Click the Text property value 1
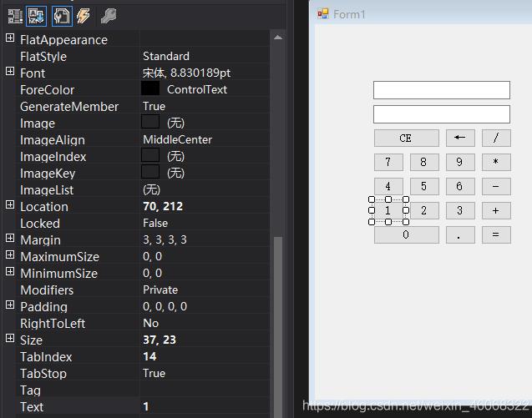Viewport: 532px width, 418px height. pos(146,406)
